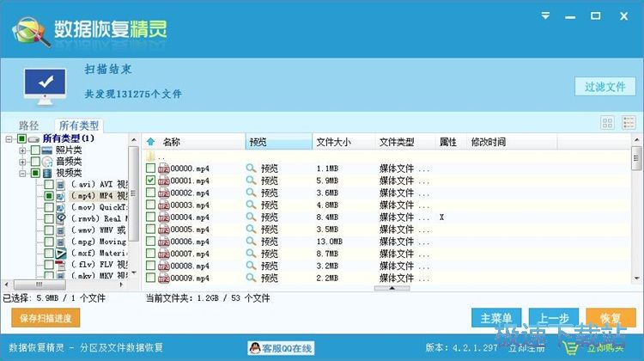This screenshot has width=644, height=361.
Task: Expand the 照片类 tree node
Action: coord(23,150)
